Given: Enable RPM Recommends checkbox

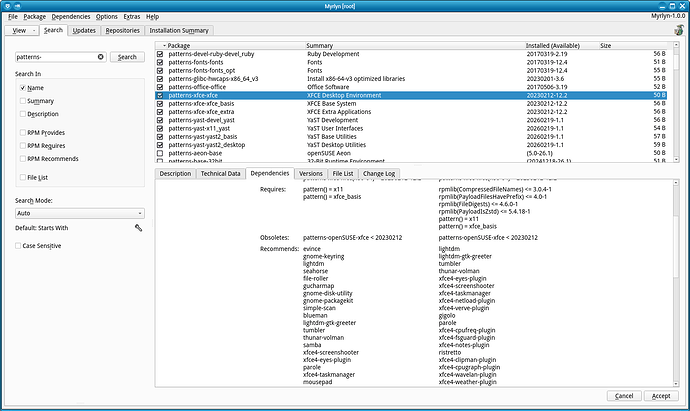Looking at the screenshot, I should pyautogui.click(x=23, y=158).
